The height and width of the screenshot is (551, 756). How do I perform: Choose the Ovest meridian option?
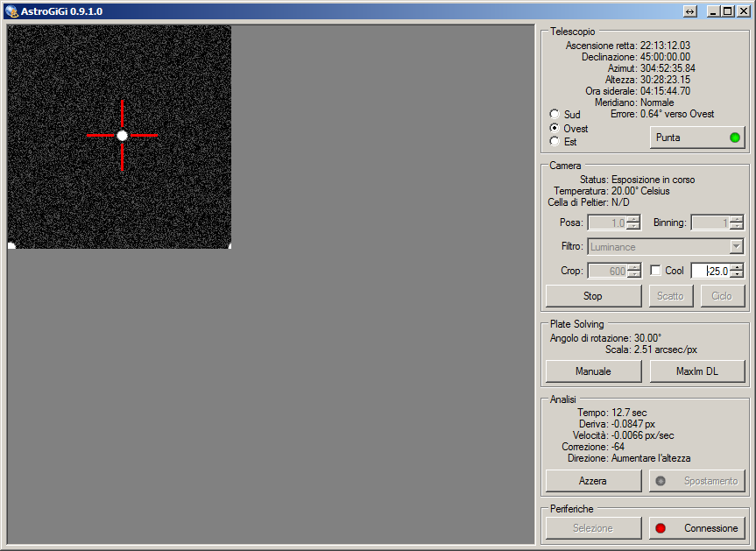pyautogui.click(x=555, y=128)
